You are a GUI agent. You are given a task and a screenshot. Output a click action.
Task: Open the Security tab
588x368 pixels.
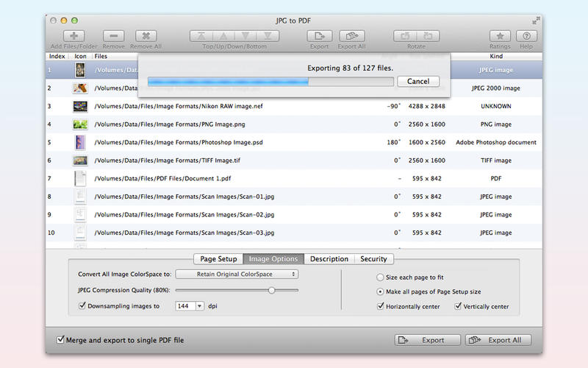click(x=373, y=259)
